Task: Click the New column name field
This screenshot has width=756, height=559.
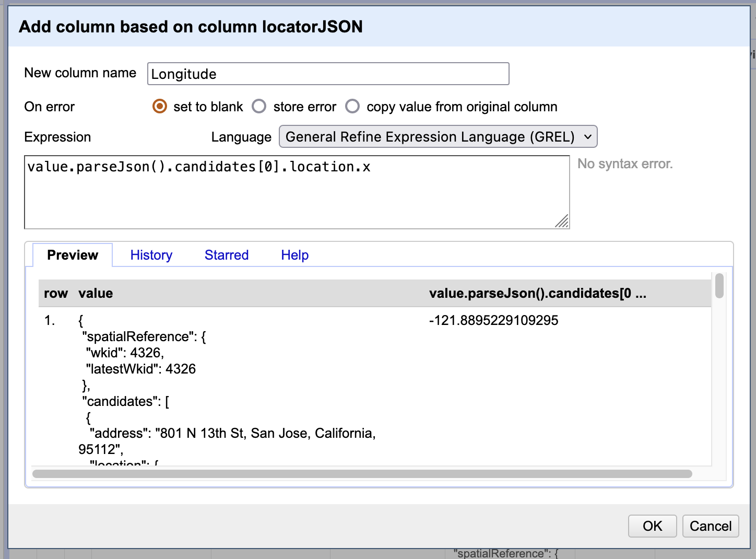Action: [x=328, y=74]
